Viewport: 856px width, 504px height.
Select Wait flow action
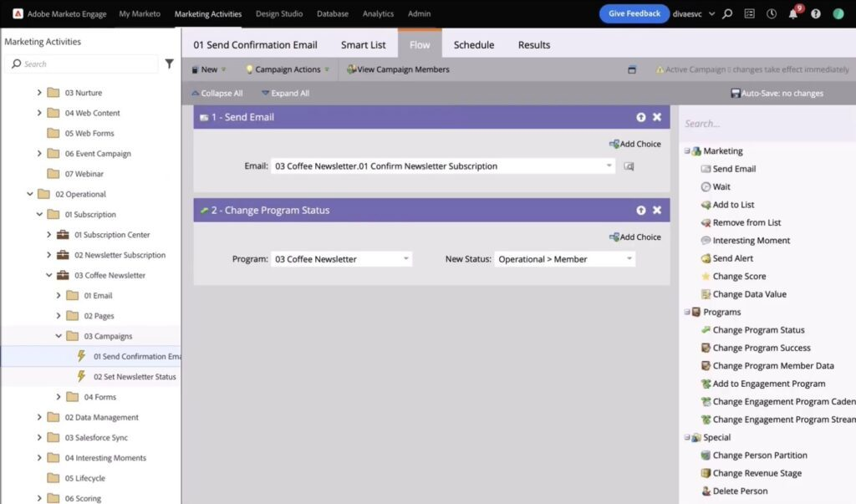[x=716, y=186]
